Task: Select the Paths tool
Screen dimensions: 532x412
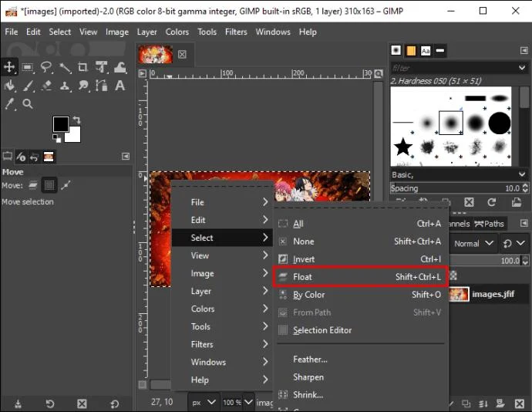Action: point(101,85)
